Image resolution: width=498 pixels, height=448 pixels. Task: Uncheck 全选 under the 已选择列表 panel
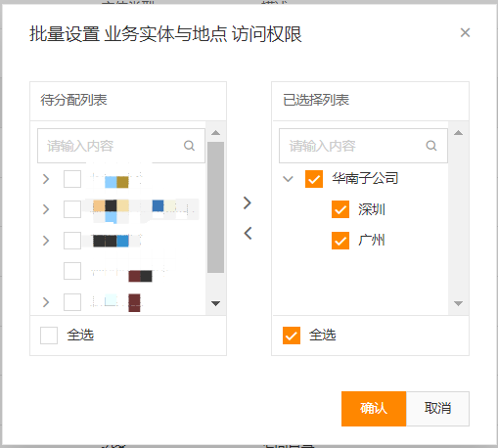(292, 336)
